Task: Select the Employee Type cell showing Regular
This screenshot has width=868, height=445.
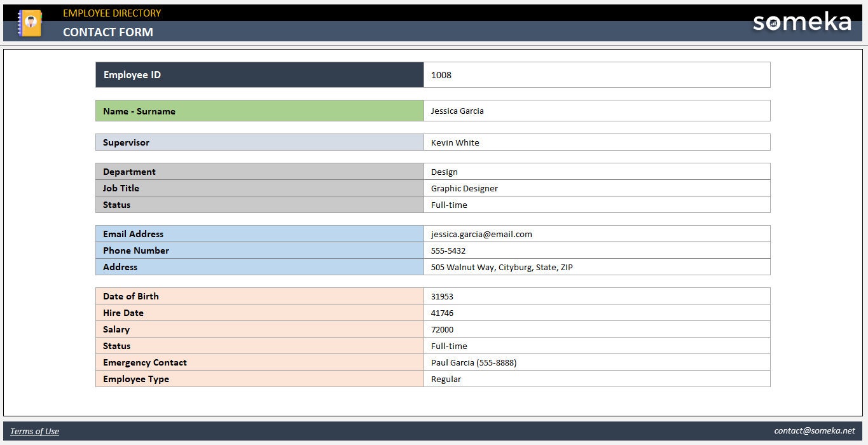Action: click(596, 379)
